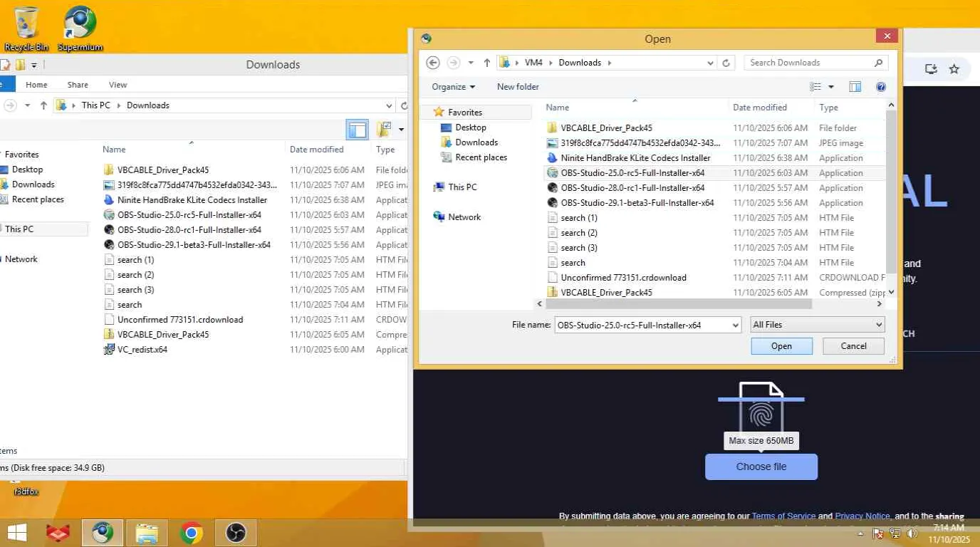Open the Organize dropdown menu
Viewport: 980px width, 547px height.
pyautogui.click(x=453, y=87)
